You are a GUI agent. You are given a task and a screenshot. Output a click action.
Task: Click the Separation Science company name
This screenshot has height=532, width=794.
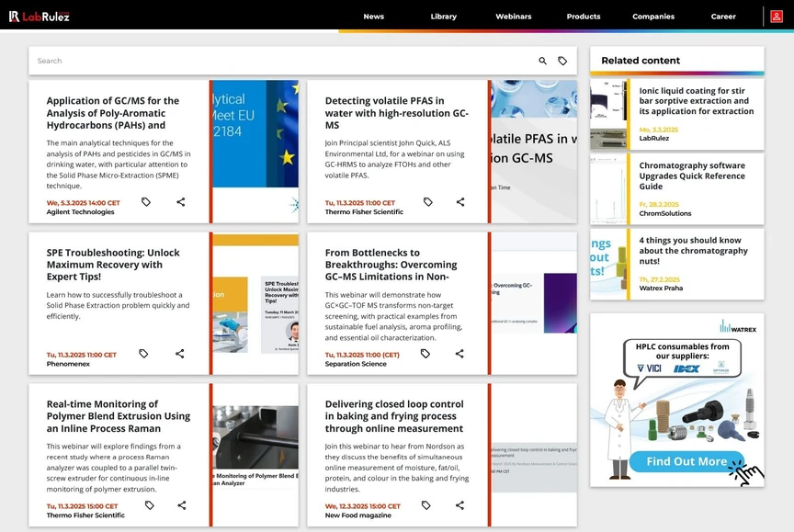tap(356, 364)
